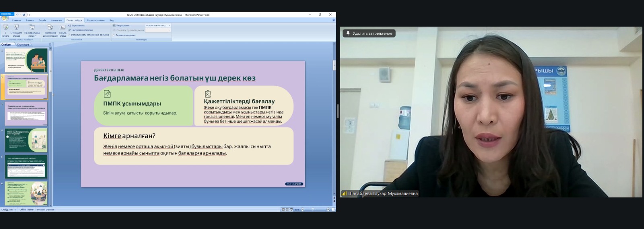Click the Office Theme status entry
Image resolution: width=644 pixels, height=229 pixels.
click(27, 210)
